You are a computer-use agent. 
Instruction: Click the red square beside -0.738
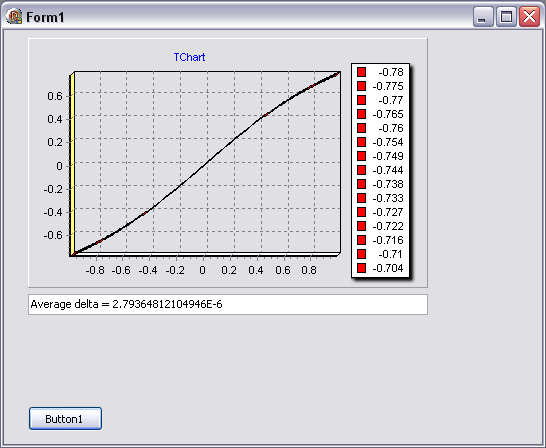click(361, 184)
